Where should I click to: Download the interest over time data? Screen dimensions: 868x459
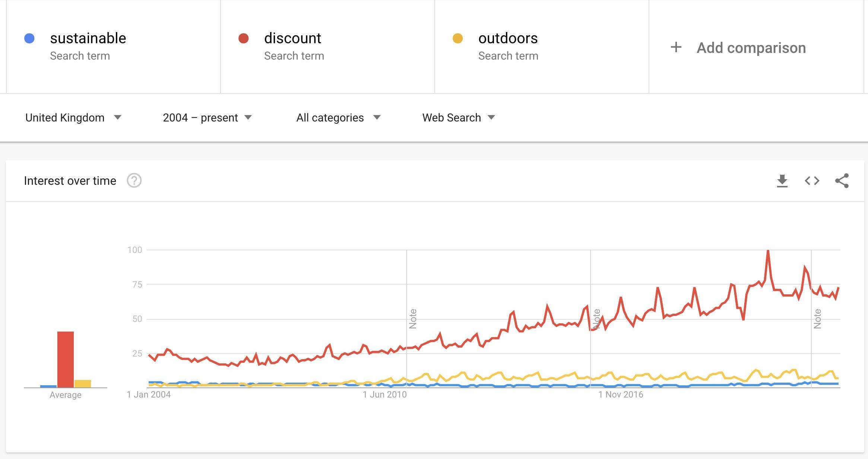(782, 181)
